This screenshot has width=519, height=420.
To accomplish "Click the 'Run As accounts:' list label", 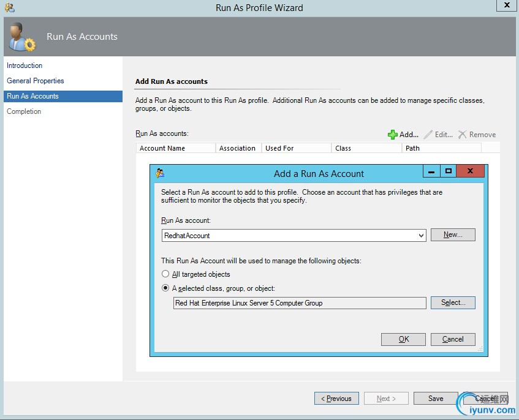I will coord(162,133).
